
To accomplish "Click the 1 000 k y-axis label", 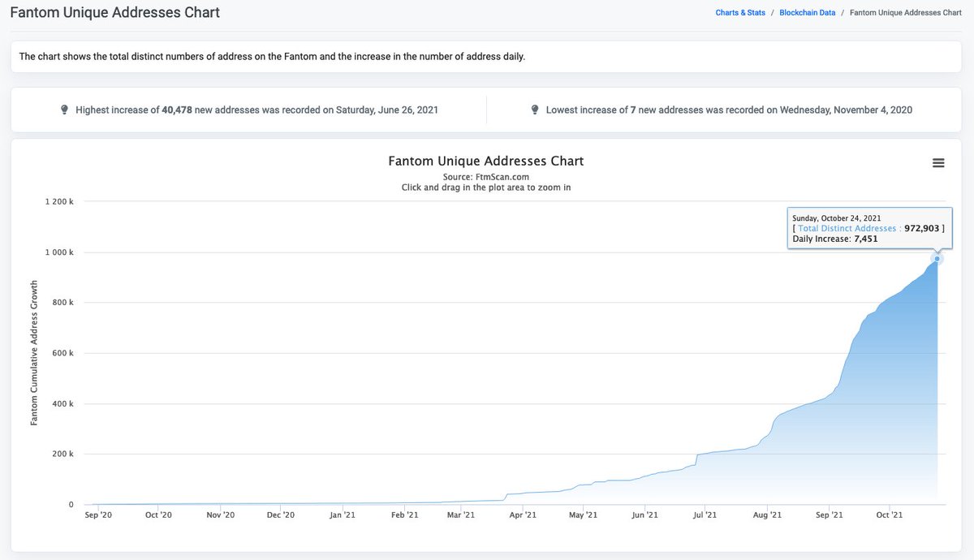I will pos(59,252).
